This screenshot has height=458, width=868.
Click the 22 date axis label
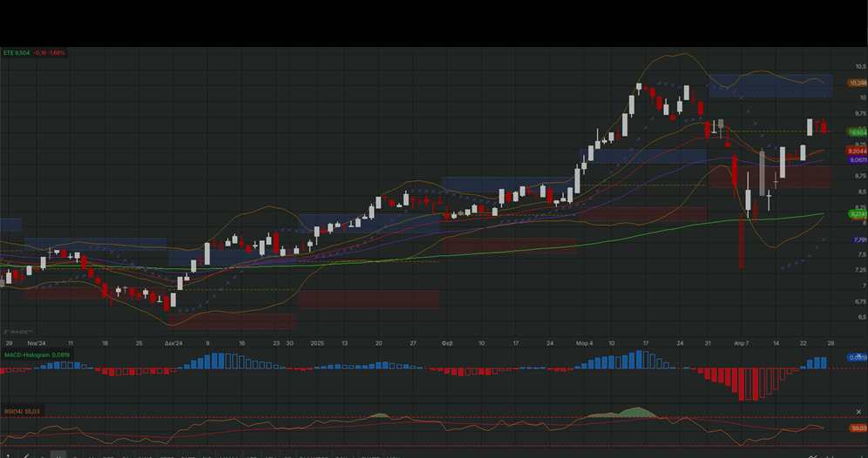tap(804, 343)
